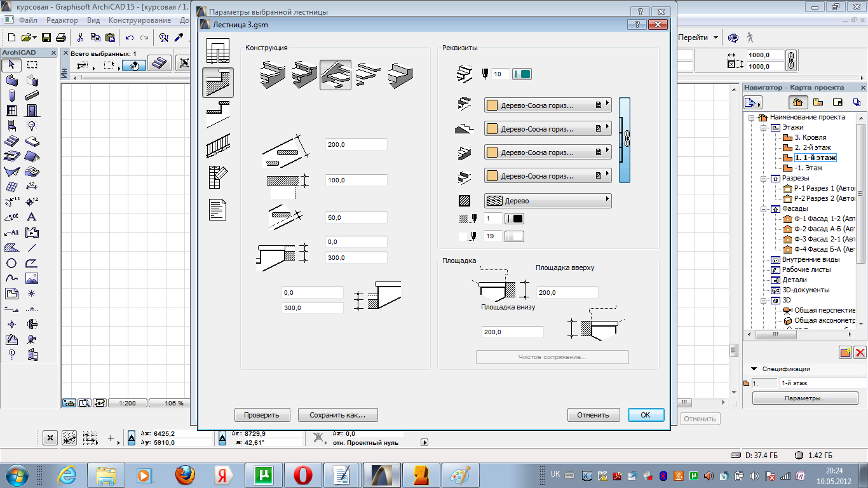Click the Print icon in main toolbar
The height and width of the screenshot is (488, 868).
61,37
